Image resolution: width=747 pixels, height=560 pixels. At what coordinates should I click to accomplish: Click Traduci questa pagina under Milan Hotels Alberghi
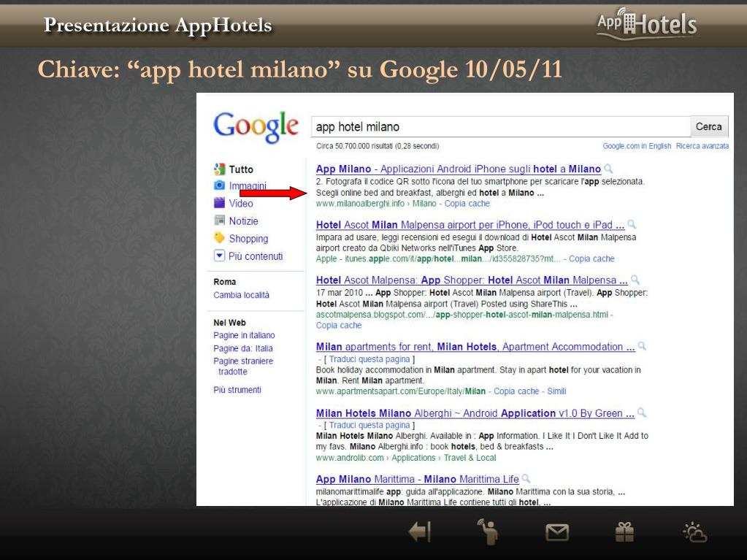point(369,425)
